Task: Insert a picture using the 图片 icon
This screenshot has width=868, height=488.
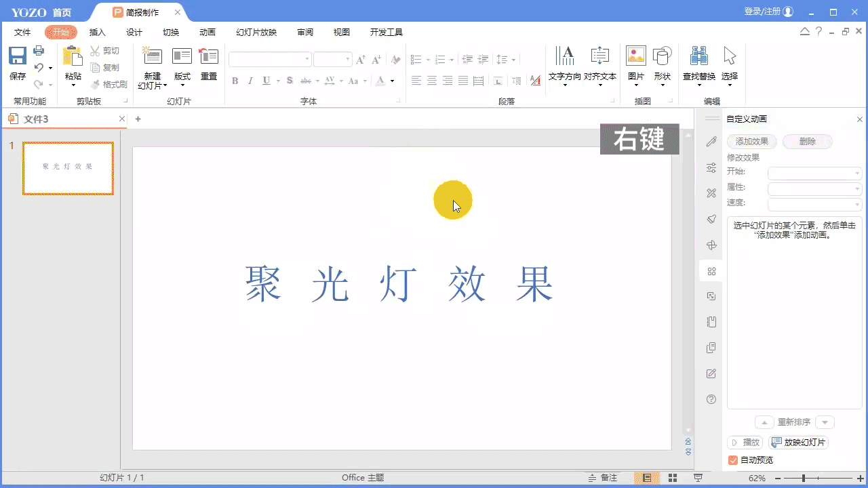Action: (636, 57)
